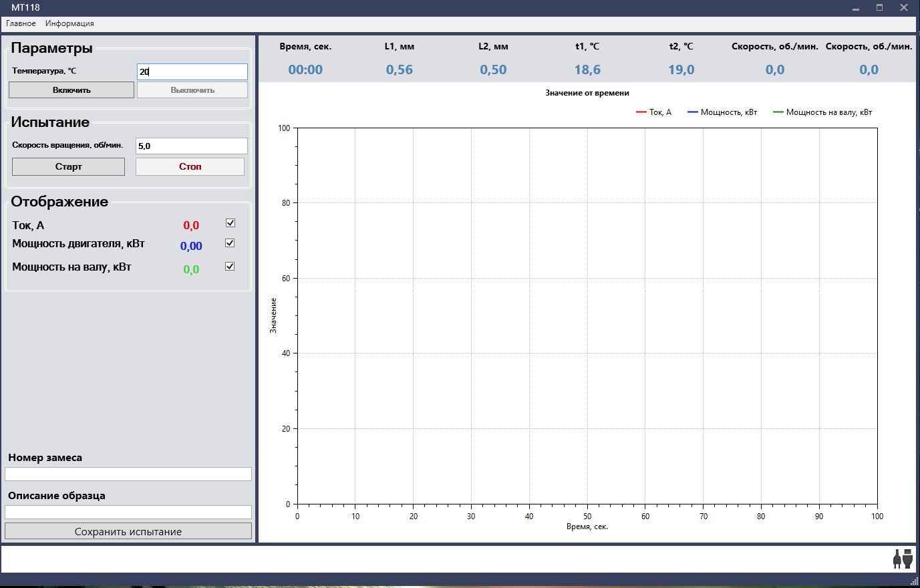920x588 pixels.
Task: Minimize the MT118 window
Action: click(856, 8)
